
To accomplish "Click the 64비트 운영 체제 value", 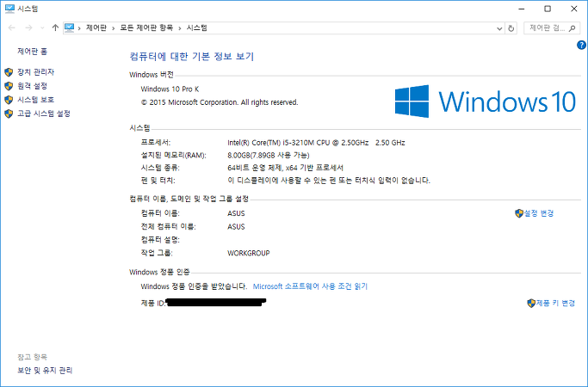I will coord(285,168).
